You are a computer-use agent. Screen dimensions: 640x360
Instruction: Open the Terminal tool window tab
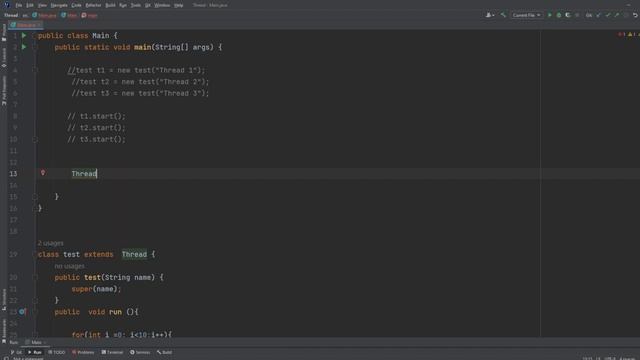pos(112,352)
